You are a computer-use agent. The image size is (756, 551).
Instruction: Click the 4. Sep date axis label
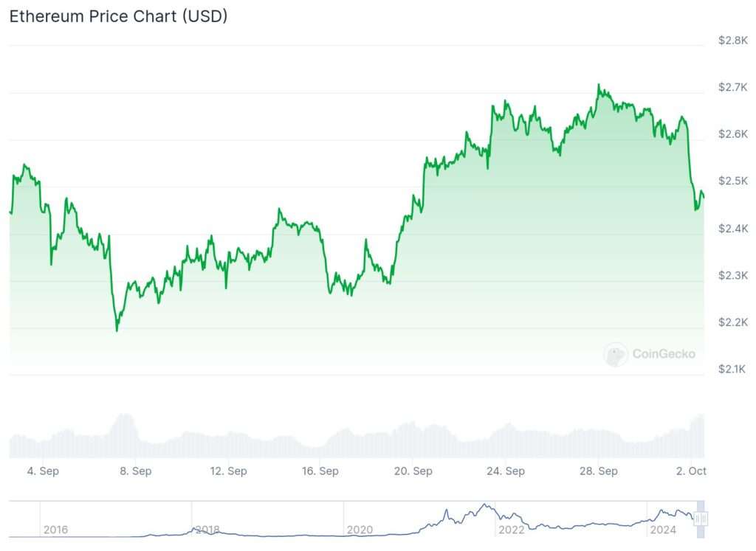pos(43,471)
